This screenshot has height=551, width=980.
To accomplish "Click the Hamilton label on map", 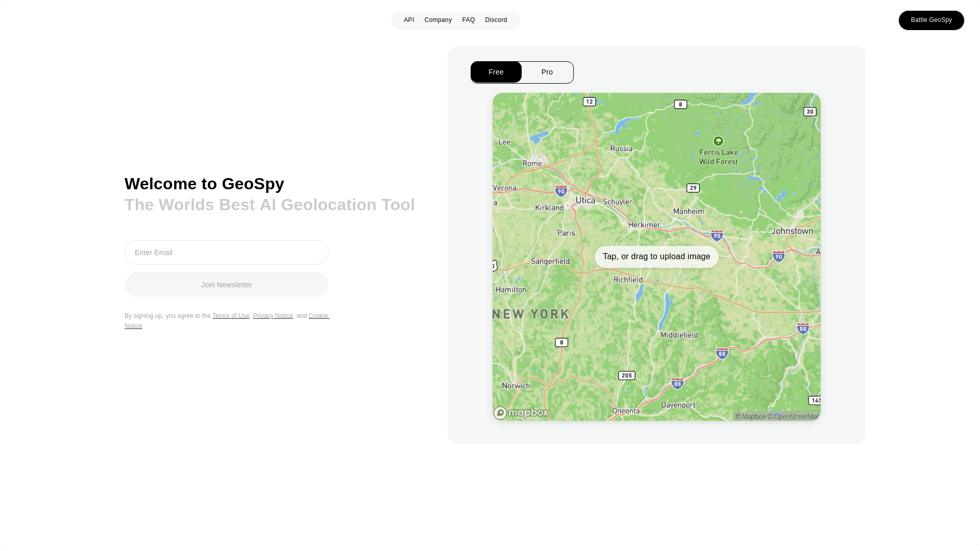I will 511,289.
